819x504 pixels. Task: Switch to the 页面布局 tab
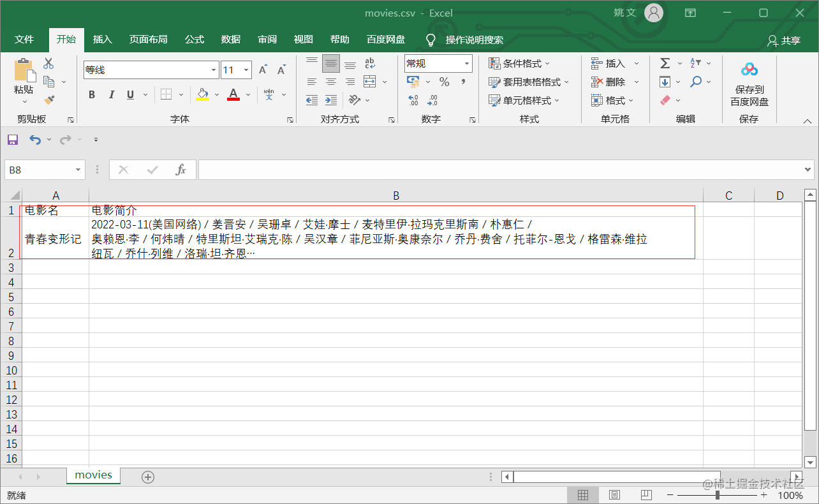148,40
